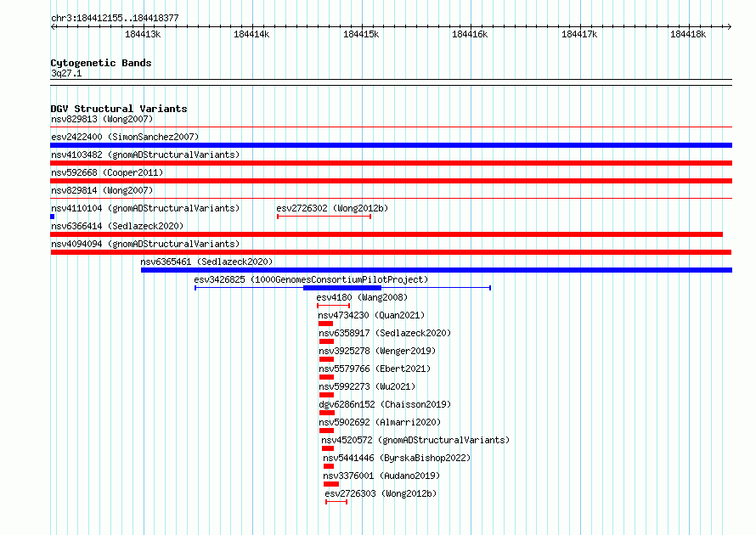
Task: Select the small blue nsv4110104 variant marker
Action: point(53,217)
